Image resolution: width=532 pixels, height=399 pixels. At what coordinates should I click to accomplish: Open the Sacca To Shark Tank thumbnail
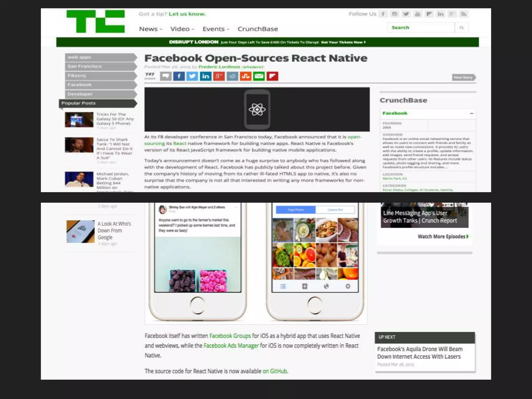(79, 145)
